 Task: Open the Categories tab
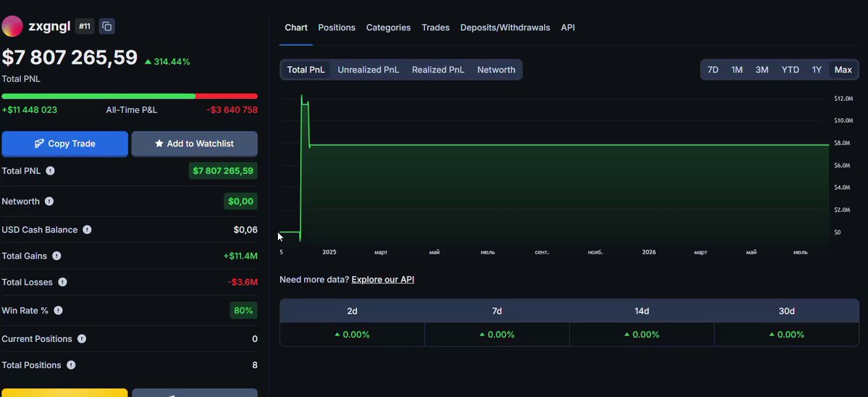388,28
